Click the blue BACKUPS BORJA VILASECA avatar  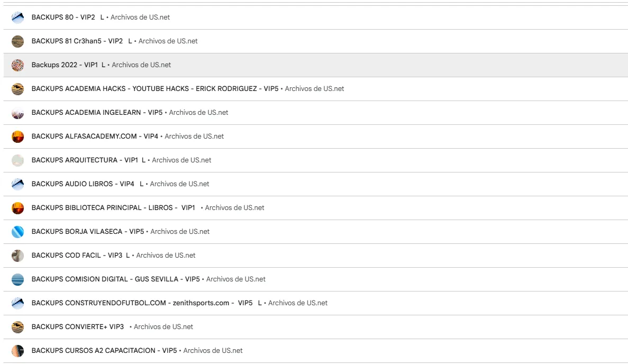(x=18, y=232)
